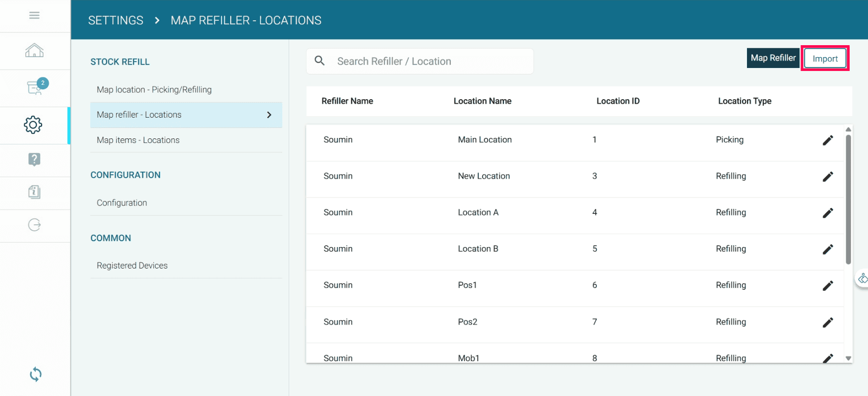Select the settings gear icon in sidebar
This screenshot has height=396, width=868.
pyautogui.click(x=33, y=125)
